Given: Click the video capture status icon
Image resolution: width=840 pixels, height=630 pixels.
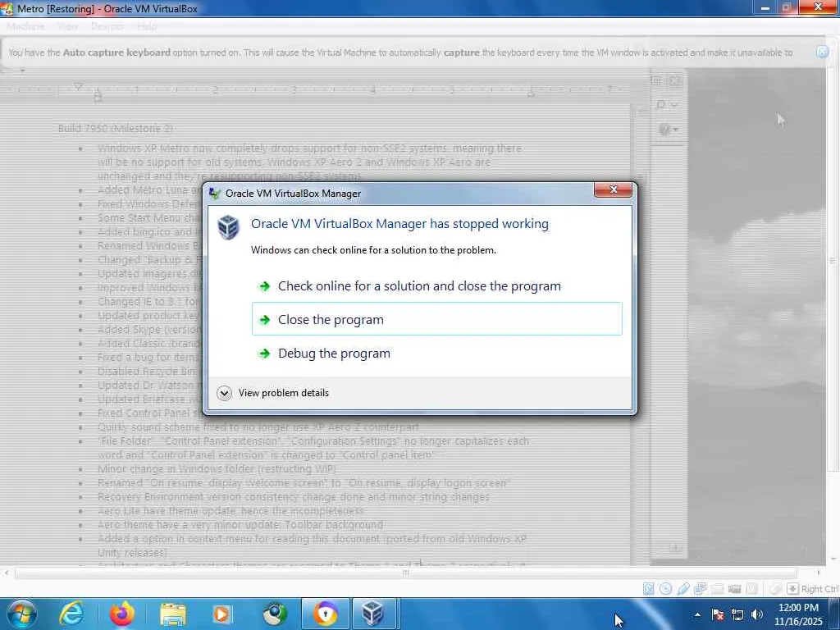Looking at the screenshot, I should 734,589.
